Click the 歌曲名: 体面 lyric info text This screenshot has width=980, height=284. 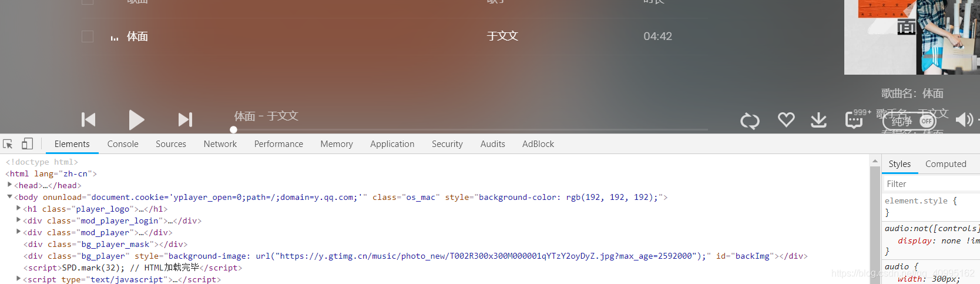coord(912,93)
